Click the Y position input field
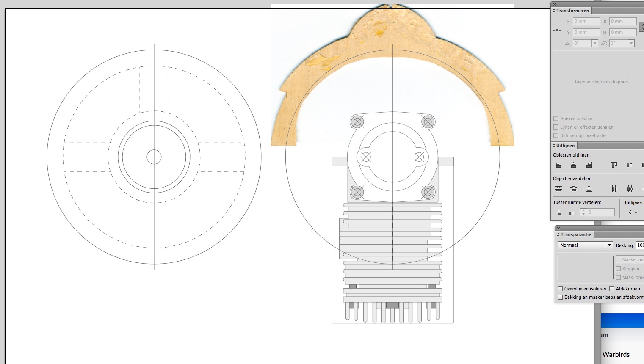644x364 pixels. coord(586,32)
